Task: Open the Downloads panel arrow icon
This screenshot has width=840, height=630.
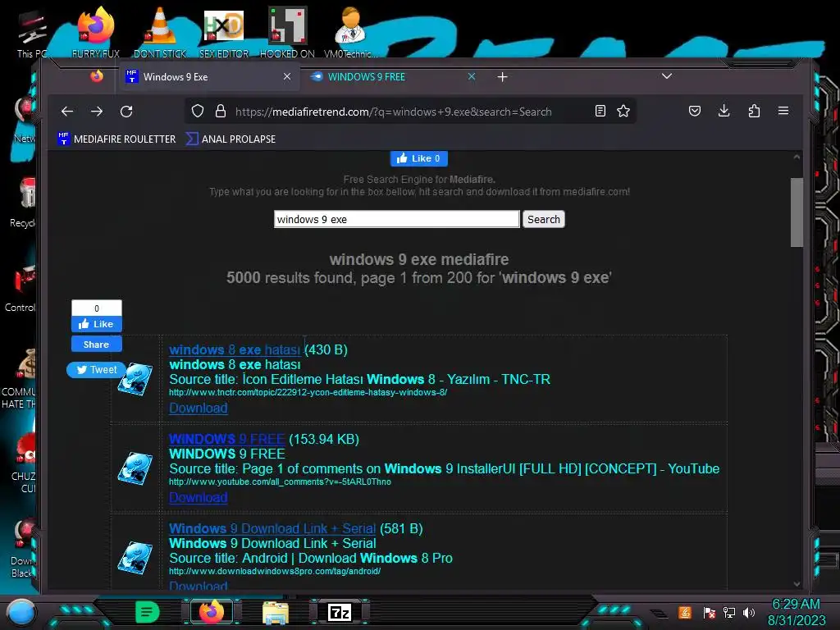Action: pyautogui.click(x=724, y=111)
